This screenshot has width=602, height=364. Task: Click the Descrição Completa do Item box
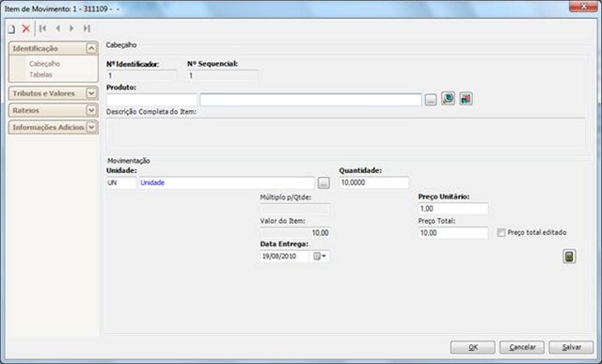[x=346, y=134]
